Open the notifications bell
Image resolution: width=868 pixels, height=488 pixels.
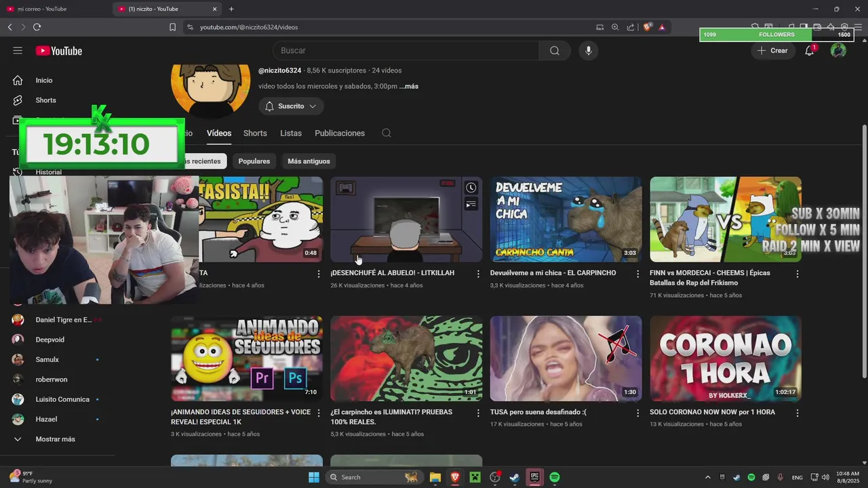tap(809, 51)
